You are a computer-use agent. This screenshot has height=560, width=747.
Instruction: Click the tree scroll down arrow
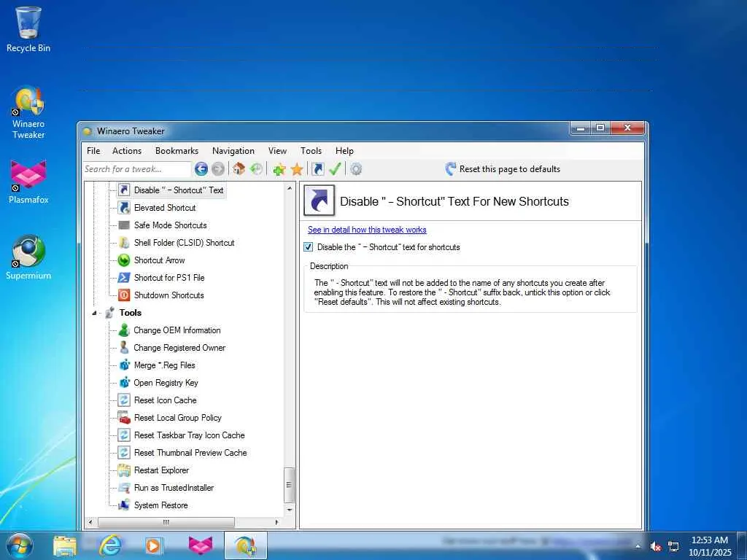tap(289, 510)
